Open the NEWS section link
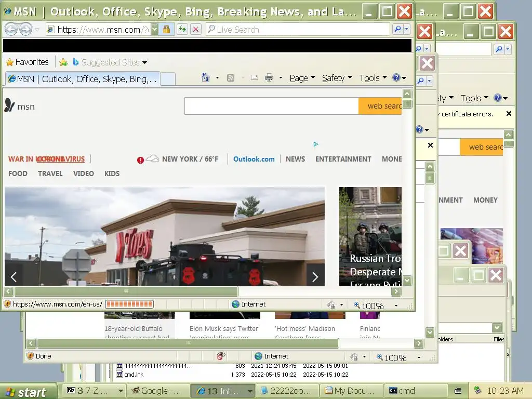The image size is (532, 399). [295, 159]
